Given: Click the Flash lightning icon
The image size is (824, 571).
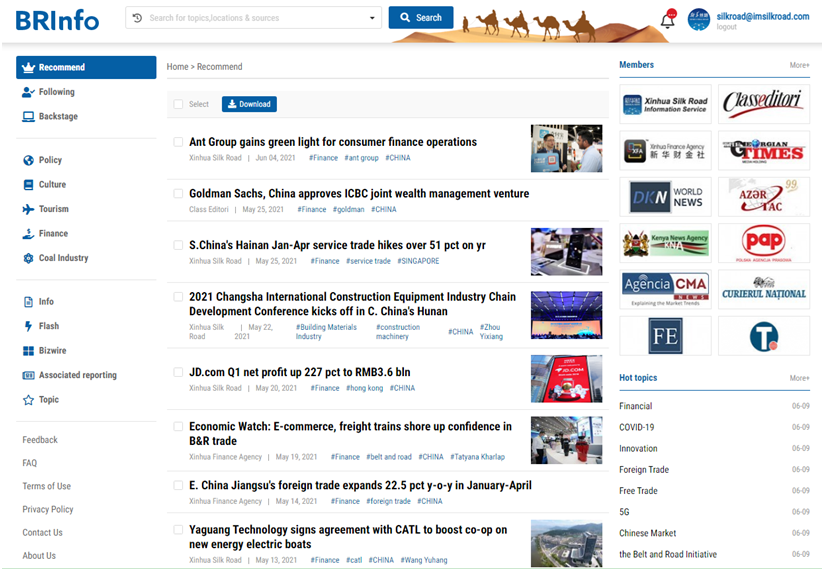Looking at the screenshot, I should tap(29, 326).
